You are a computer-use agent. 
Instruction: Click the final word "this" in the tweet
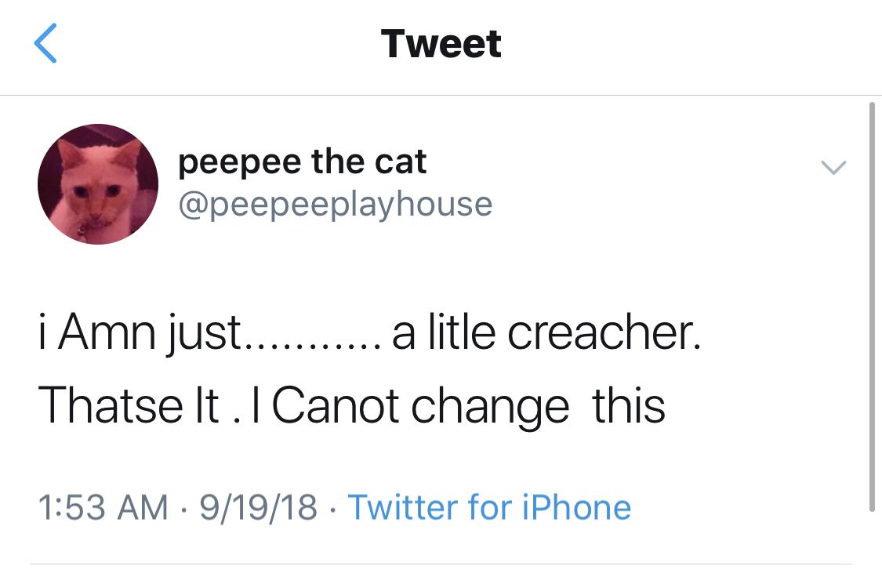click(x=629, y=405)
